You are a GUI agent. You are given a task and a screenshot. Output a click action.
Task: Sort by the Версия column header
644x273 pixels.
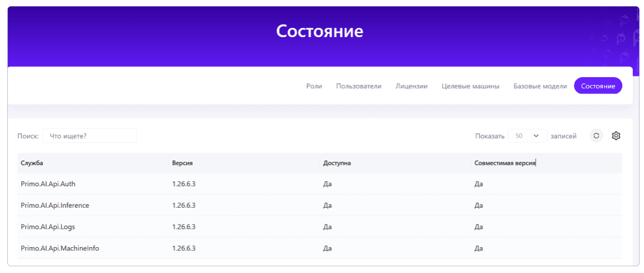[x=182, y=163]
